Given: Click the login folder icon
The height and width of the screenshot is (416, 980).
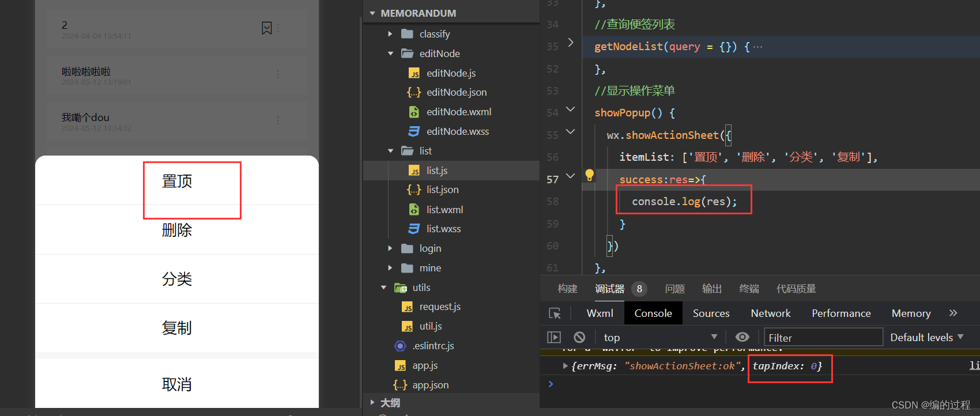Looking at the screenshot, I should point(407,248).
